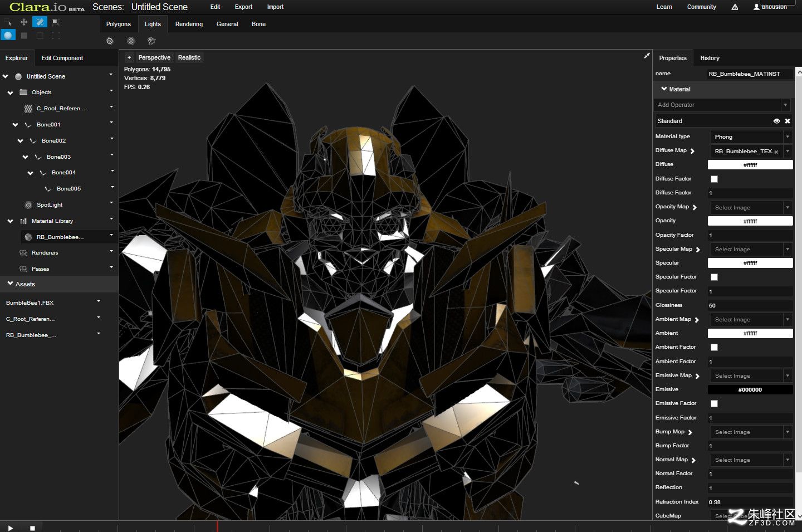Open the Import menu
This screenshot has height=532, width=802.
coord(275,7)
